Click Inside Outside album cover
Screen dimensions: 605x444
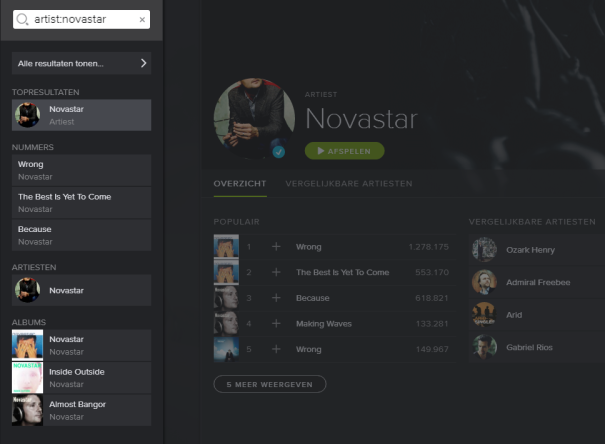(27, 378)
